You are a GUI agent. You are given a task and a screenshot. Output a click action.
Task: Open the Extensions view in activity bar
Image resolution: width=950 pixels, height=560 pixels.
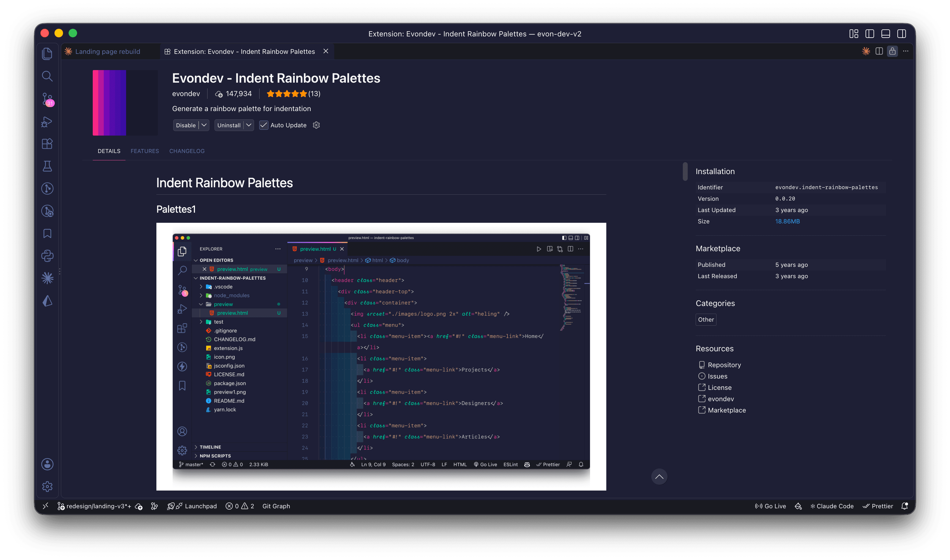[x=47, y=144]
